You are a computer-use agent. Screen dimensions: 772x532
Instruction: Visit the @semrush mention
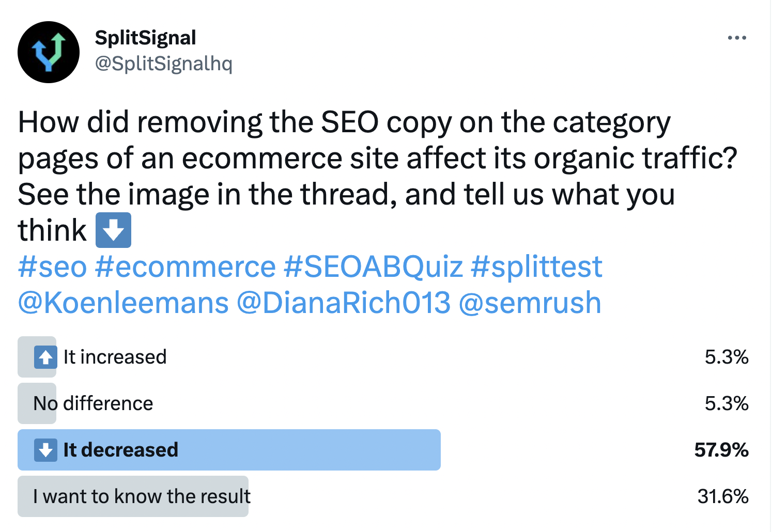[x=530, y=303]
